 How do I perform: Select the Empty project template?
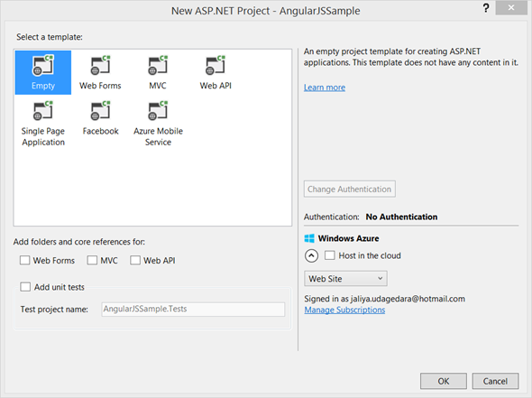tap(43, 72)
